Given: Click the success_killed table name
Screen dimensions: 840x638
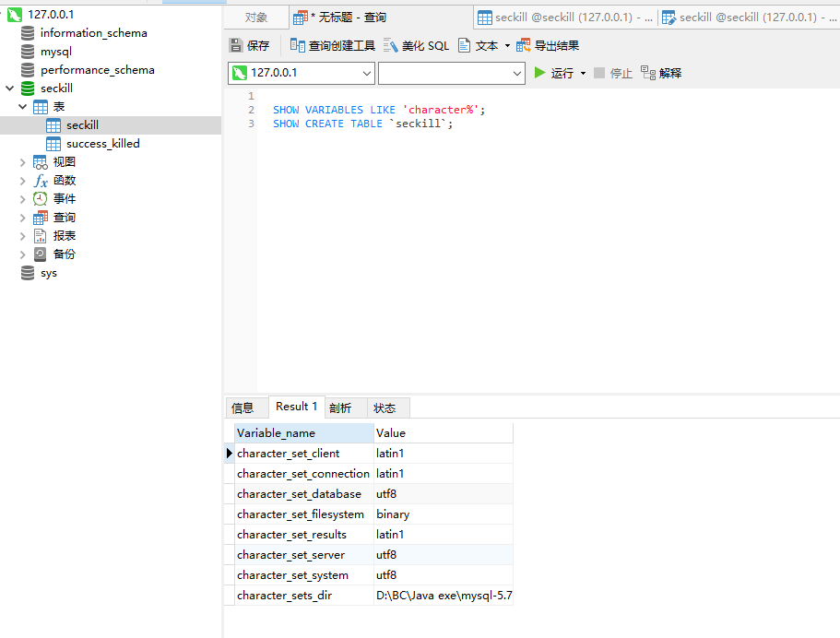Looking at the screenshot, I should [x=103, y=144].
